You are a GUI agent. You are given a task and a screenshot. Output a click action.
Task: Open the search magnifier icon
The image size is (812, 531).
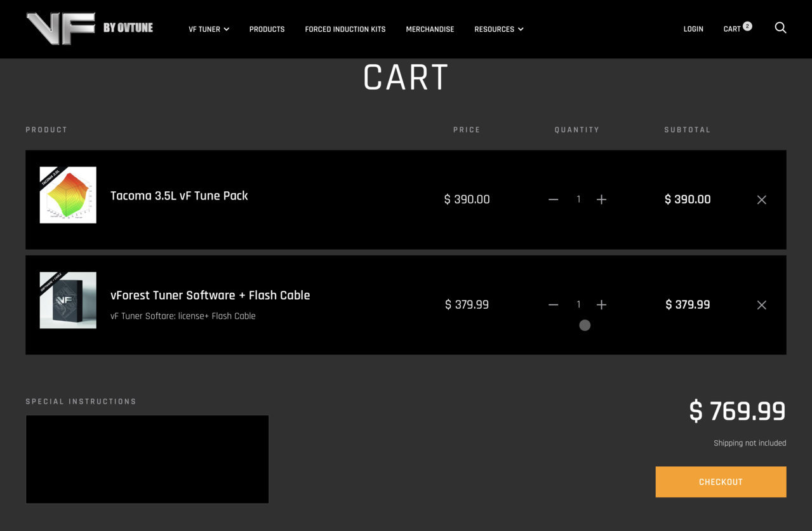click(780, 28)
